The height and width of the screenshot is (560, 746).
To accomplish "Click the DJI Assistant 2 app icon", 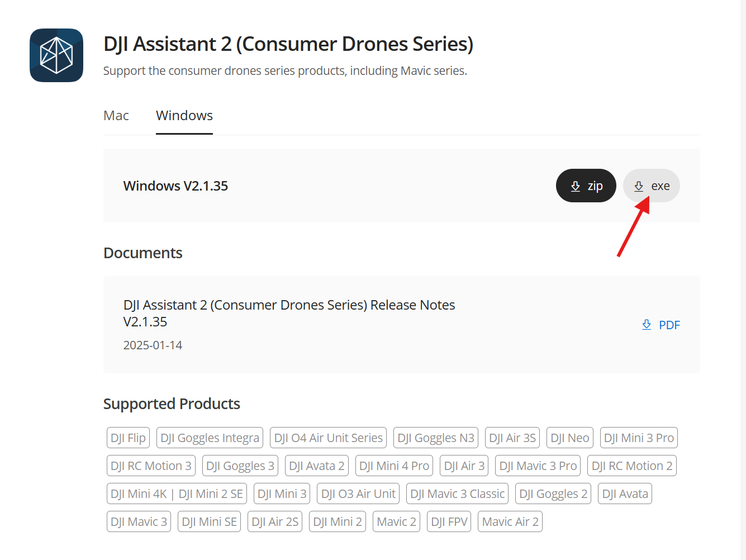I will (56, 55).
